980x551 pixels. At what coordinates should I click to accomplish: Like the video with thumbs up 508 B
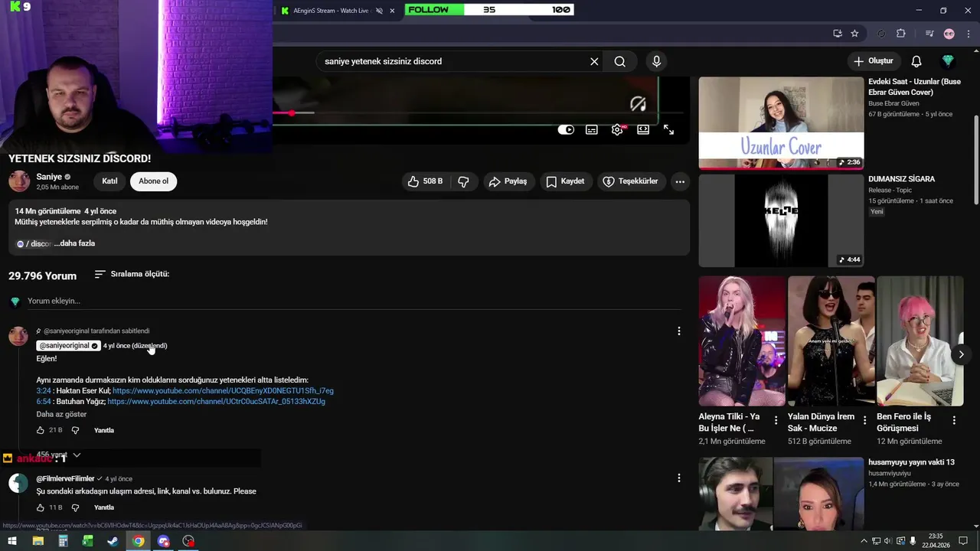(x=425, y=181)
